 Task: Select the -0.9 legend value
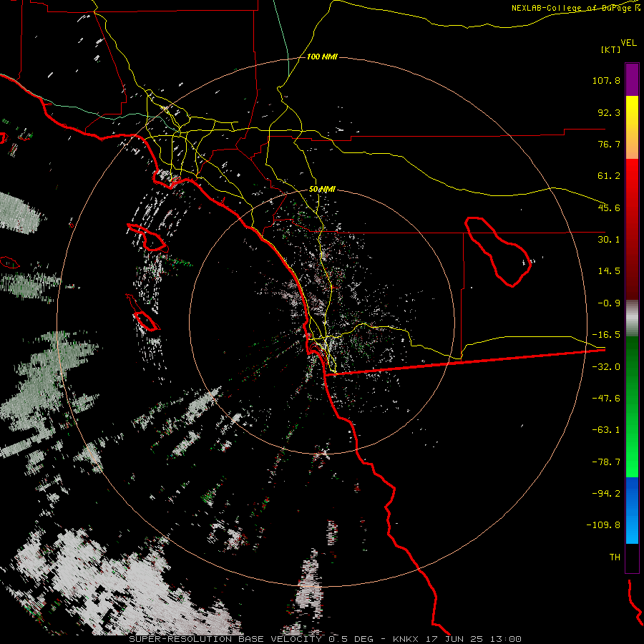[x=609, y=303]
